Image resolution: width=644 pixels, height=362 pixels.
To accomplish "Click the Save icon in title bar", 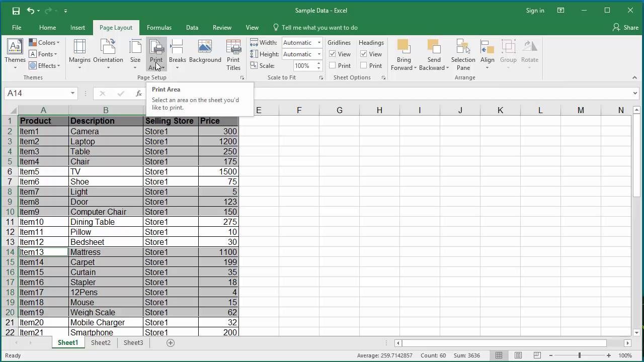I will 16,11.
